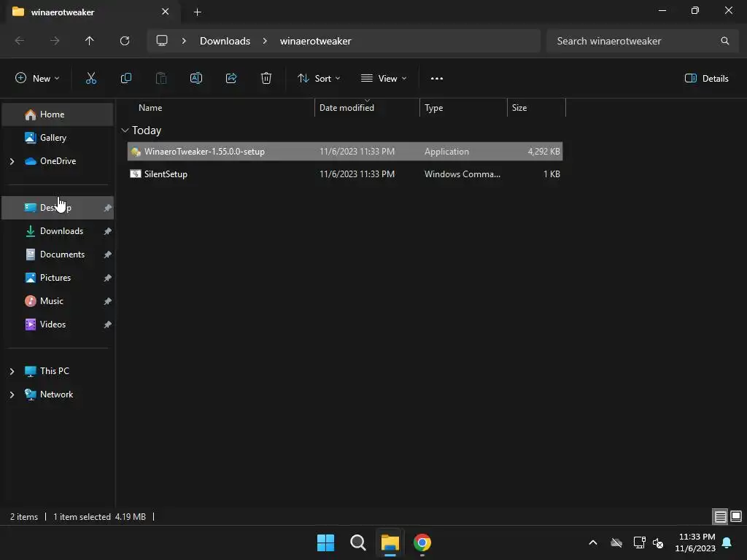Click Downloads breadcrumb in address bar
Viewport: 747px width, 560px height.
[x=225, y=41]
